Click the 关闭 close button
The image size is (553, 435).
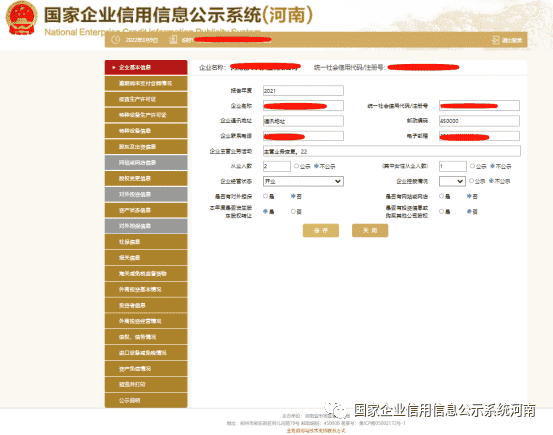[370, 231]
